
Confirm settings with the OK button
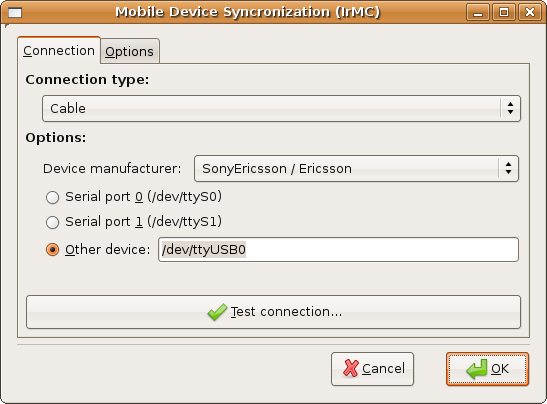487,369
